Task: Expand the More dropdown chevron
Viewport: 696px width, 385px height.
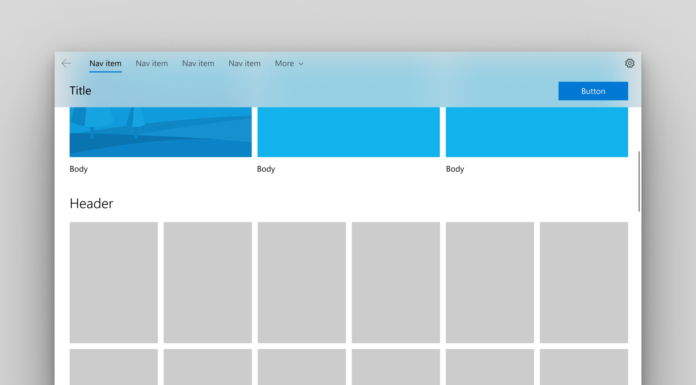Action: pos(301,64)
